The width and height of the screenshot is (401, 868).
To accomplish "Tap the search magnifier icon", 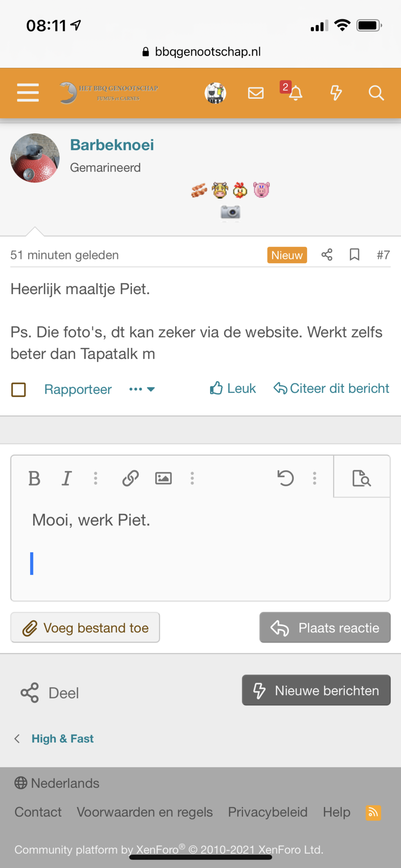I will [x=376, y=93].
